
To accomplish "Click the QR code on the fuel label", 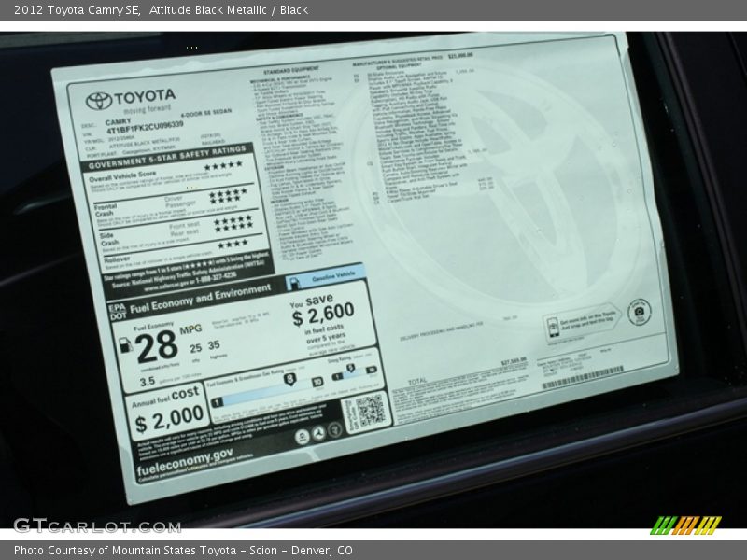I will click(x=370, y=411).
